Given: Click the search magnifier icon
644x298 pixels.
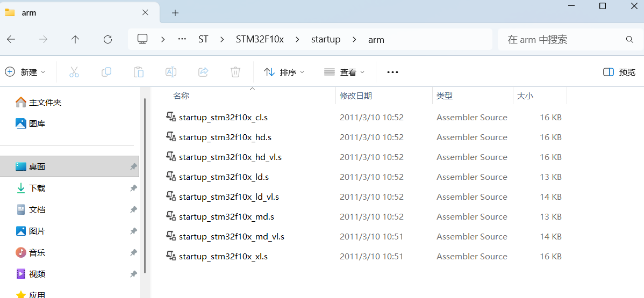Looking at the screenshot, I should [x=629, y=39].
